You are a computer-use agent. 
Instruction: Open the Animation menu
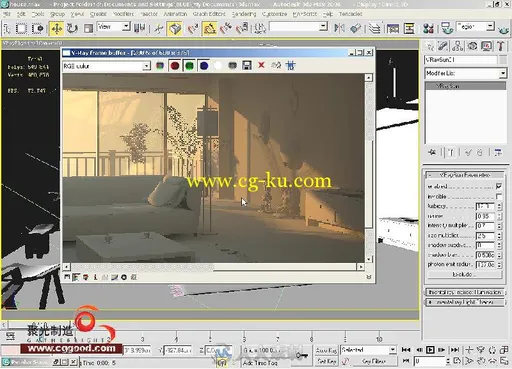tap(175, 14)
